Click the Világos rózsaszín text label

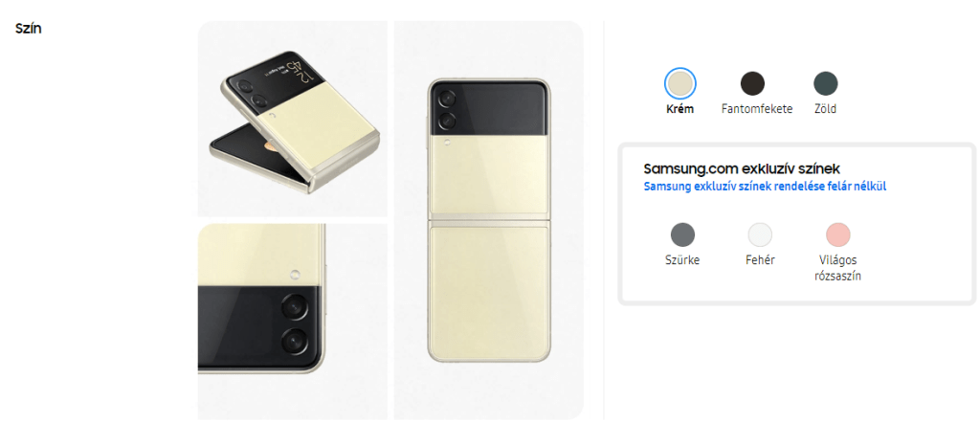click(x=838, y=267)
